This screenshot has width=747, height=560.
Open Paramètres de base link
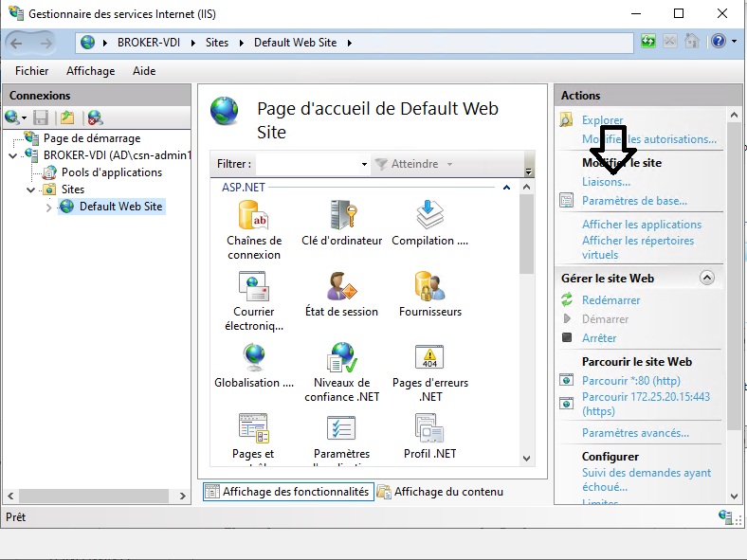(x=634, y=201)
